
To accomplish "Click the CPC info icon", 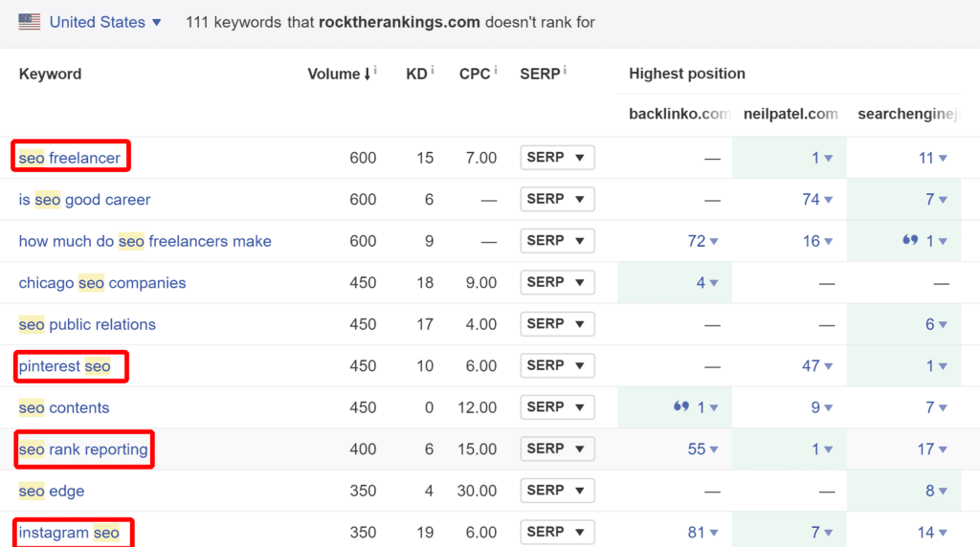I will [496, 70].
